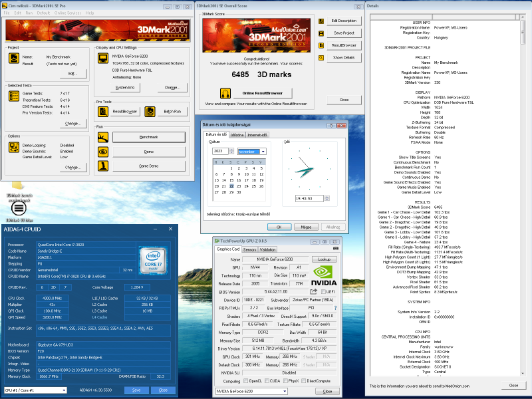
Task: Toggle the OpenCL checkbox
Action: click(245, 380)
